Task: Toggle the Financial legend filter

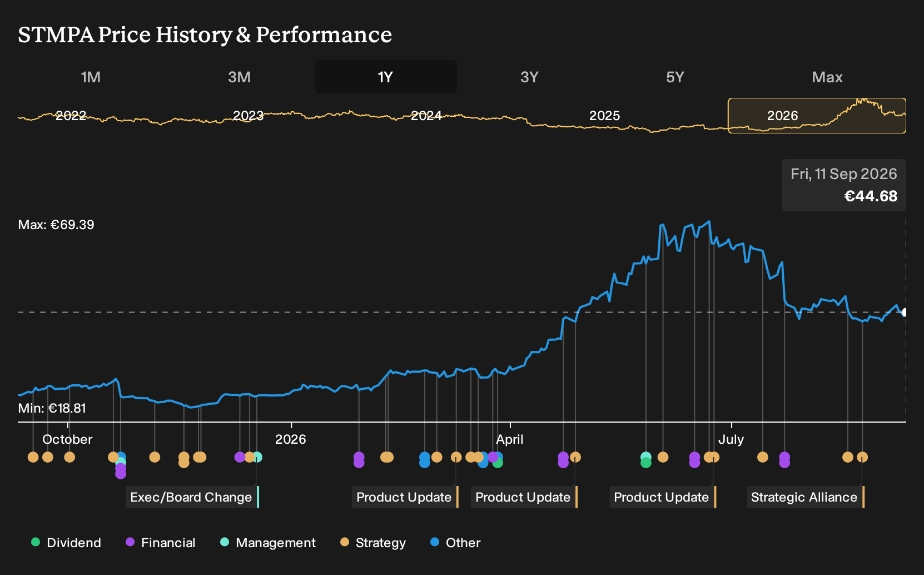Action: 161,543
